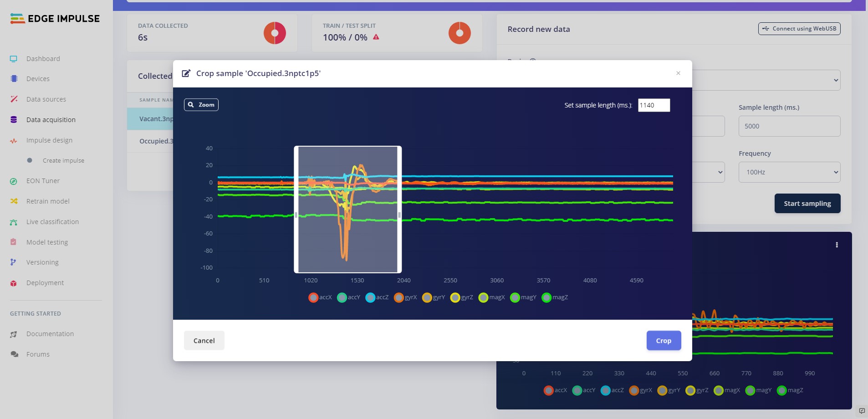Click Start sampling button
This screenshot has width=868, height=419.
807,204
